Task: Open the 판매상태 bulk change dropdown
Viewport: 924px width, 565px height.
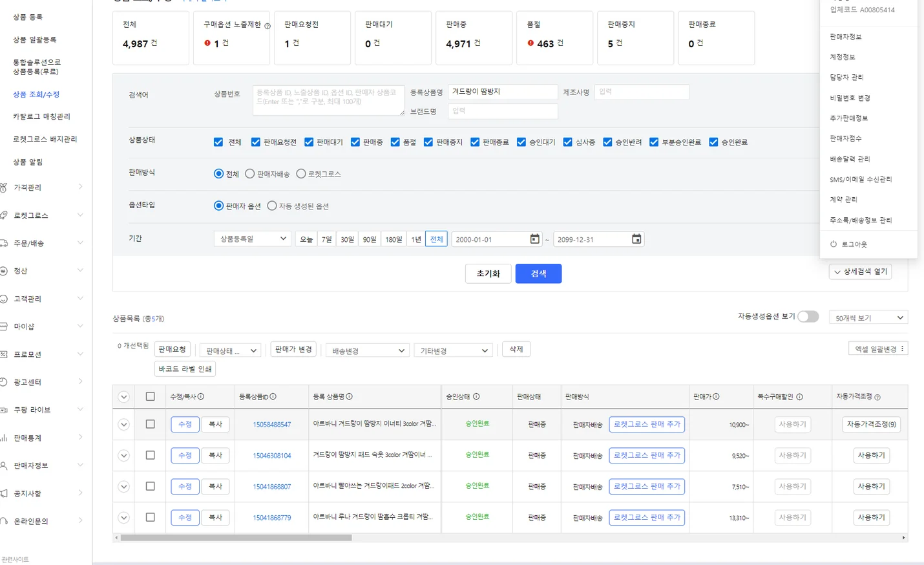Action: pos(231,350)
